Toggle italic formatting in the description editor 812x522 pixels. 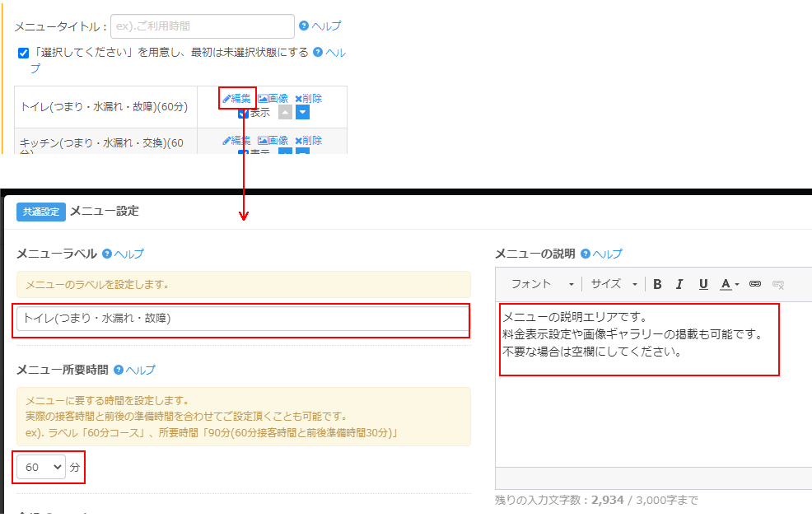pos(679,284)
